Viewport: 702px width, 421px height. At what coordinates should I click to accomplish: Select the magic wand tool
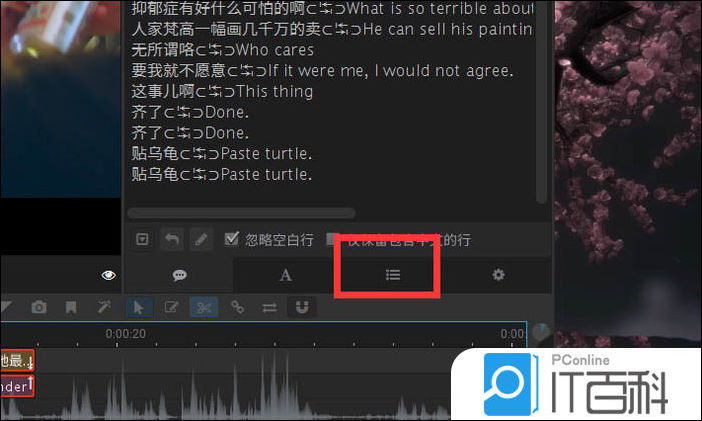(104, 307)
